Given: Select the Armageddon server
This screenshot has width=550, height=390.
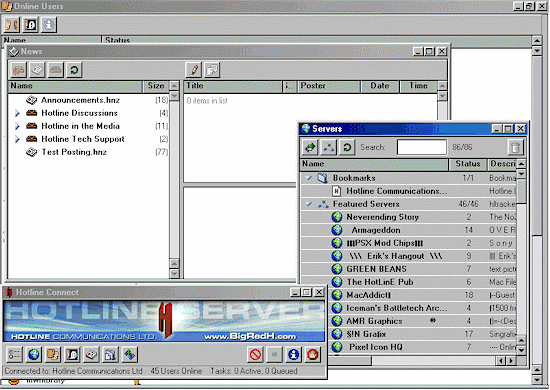Looking at the screenshot, I should click(x=408, y=230).
